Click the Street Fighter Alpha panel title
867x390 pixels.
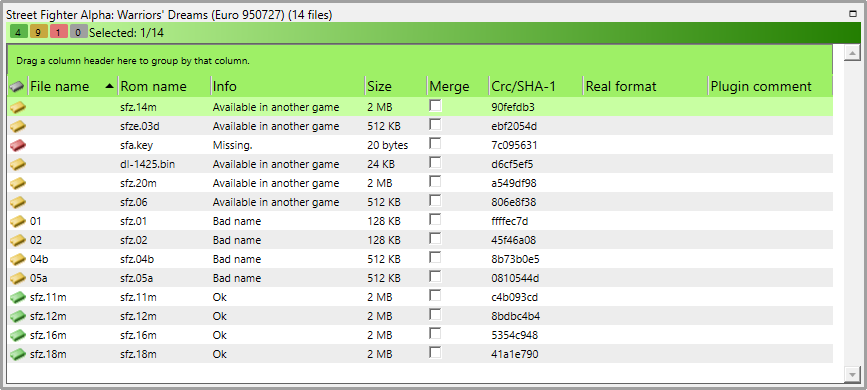pos(169,15)
